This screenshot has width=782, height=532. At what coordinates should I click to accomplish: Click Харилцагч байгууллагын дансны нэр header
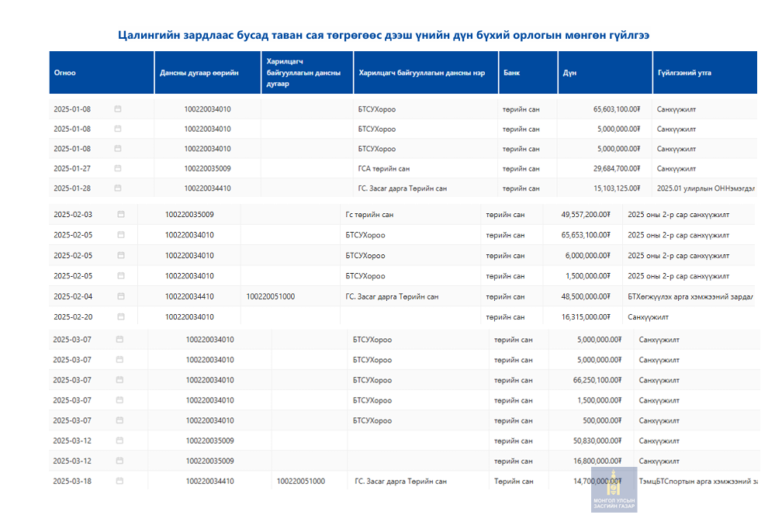[421, 73]
